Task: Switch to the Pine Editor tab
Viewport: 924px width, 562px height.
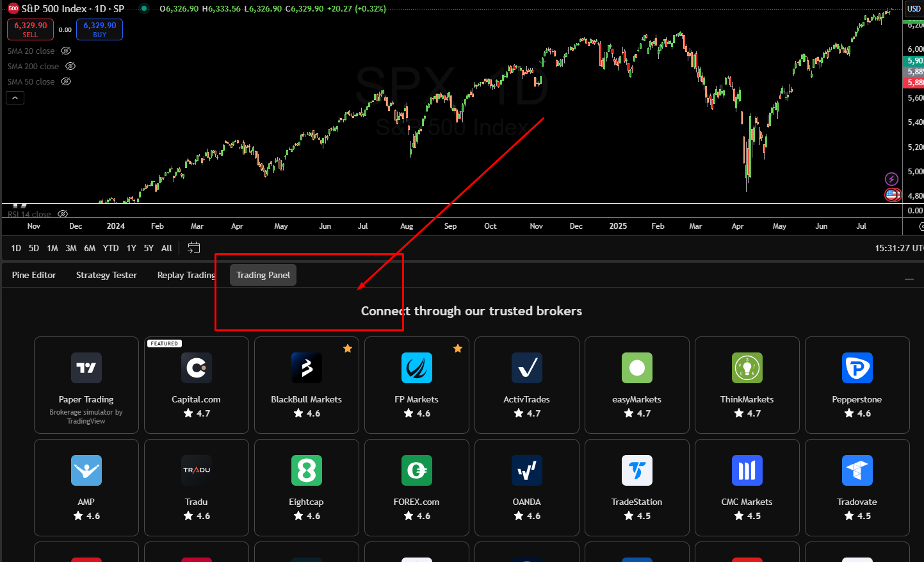Action: (33, 275)
